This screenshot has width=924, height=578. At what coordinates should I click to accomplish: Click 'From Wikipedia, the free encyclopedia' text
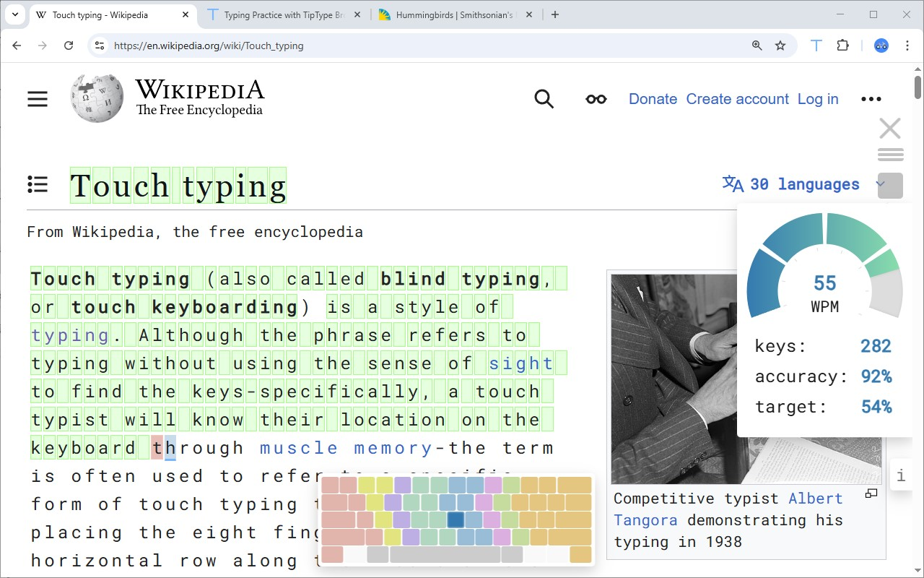(x=195, y=232)
